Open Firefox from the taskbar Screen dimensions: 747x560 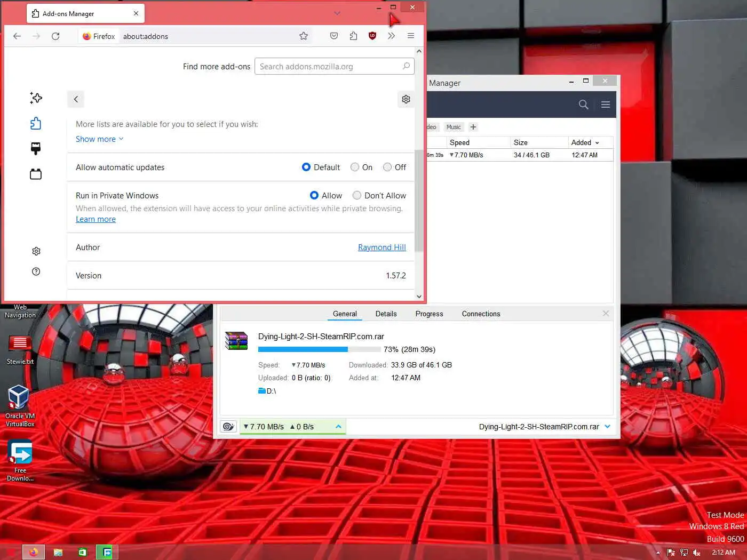(x=33, y=552)
